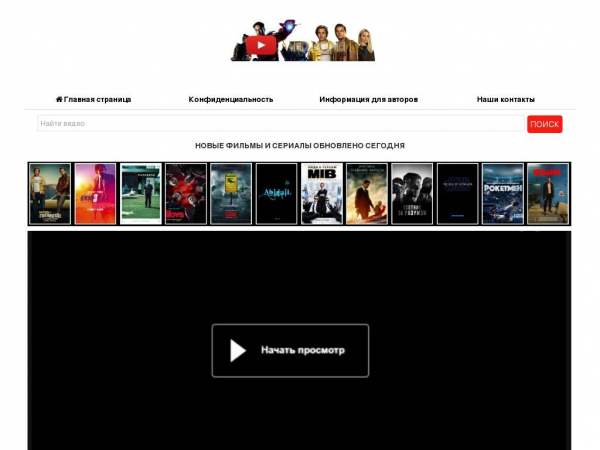600x450 pixels.
Task: Click the white play triangle icon in the player
Action: (x=238, y=350)
